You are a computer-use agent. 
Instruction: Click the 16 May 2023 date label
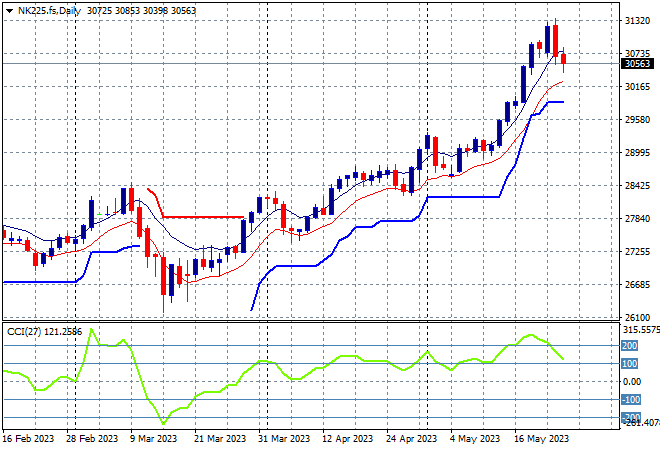tap(540, 439)
